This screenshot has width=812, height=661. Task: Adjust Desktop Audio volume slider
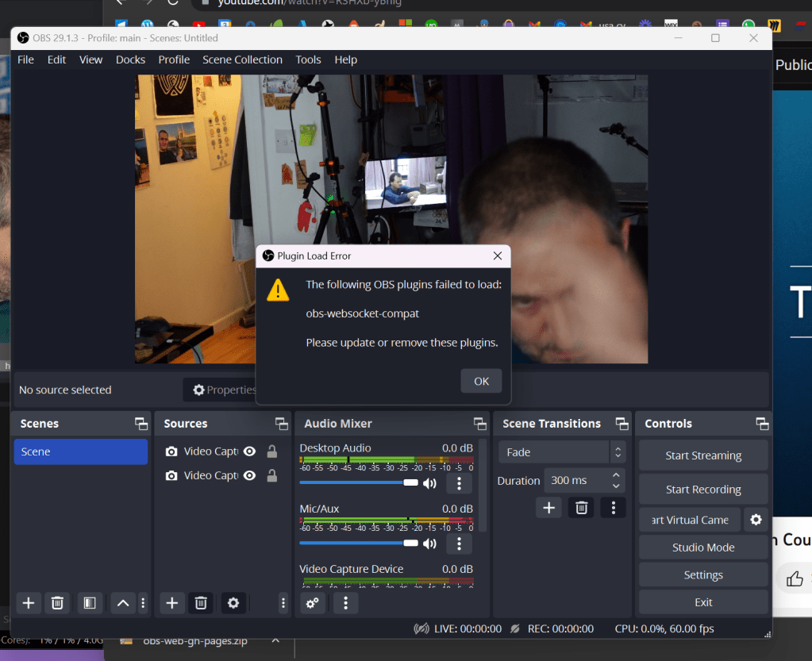(359, 483)
